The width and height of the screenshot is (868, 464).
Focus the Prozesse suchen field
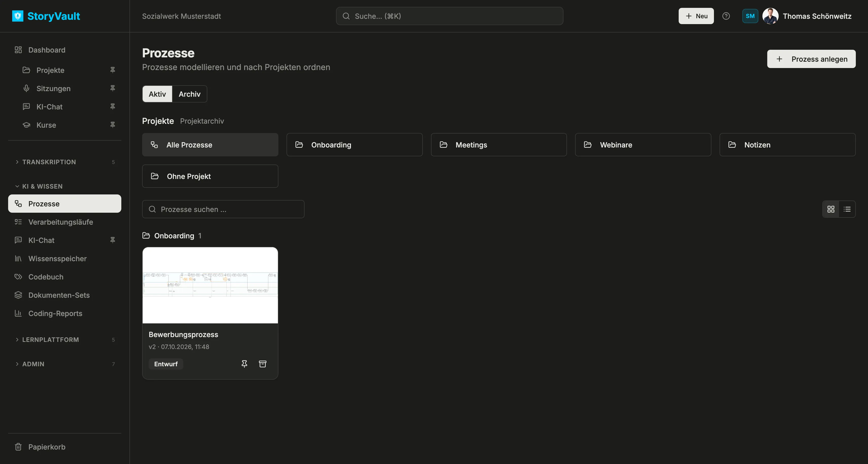tap(223, 209)
